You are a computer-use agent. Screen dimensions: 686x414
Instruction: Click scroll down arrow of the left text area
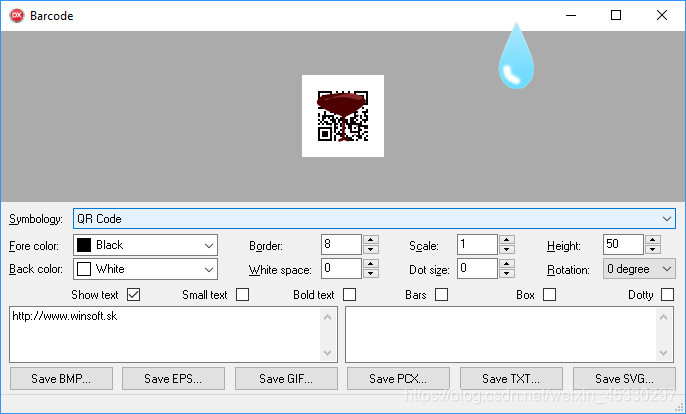(x=328, y=352)
